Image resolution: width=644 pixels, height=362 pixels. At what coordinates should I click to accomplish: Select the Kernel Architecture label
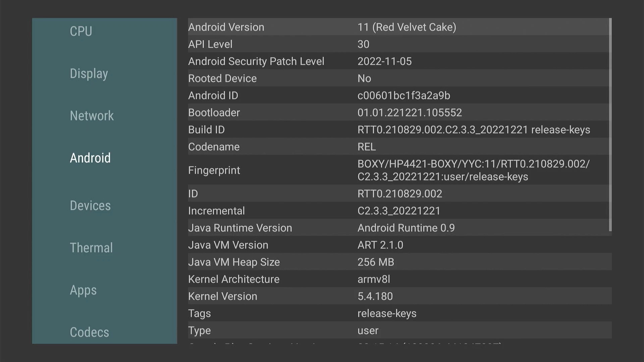tap(234, 279)
